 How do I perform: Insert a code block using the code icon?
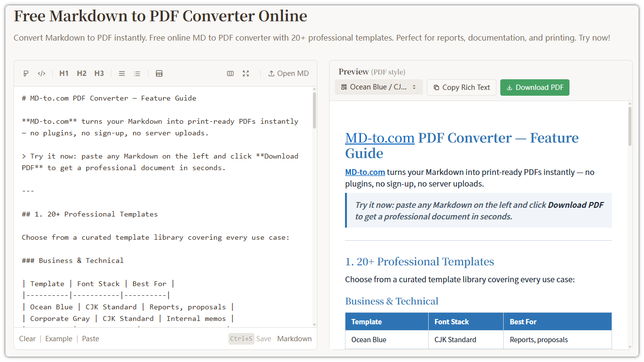42,73
